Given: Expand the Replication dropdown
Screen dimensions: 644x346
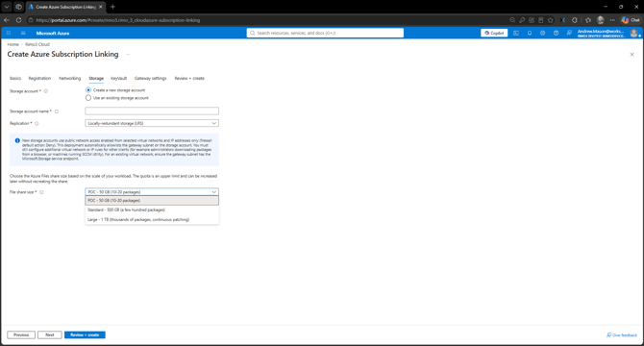Looking at the screenshot, I should 152,123.
